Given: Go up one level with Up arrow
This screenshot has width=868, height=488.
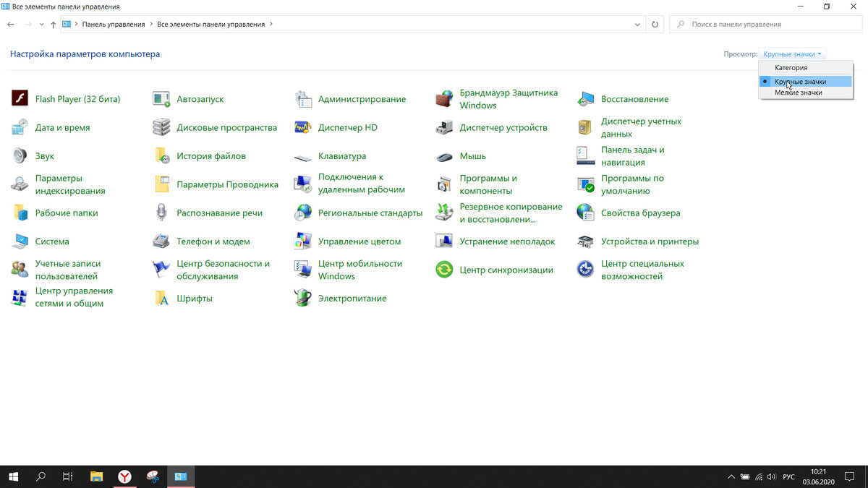Looking at the screenshot, I should pos(54,25).
